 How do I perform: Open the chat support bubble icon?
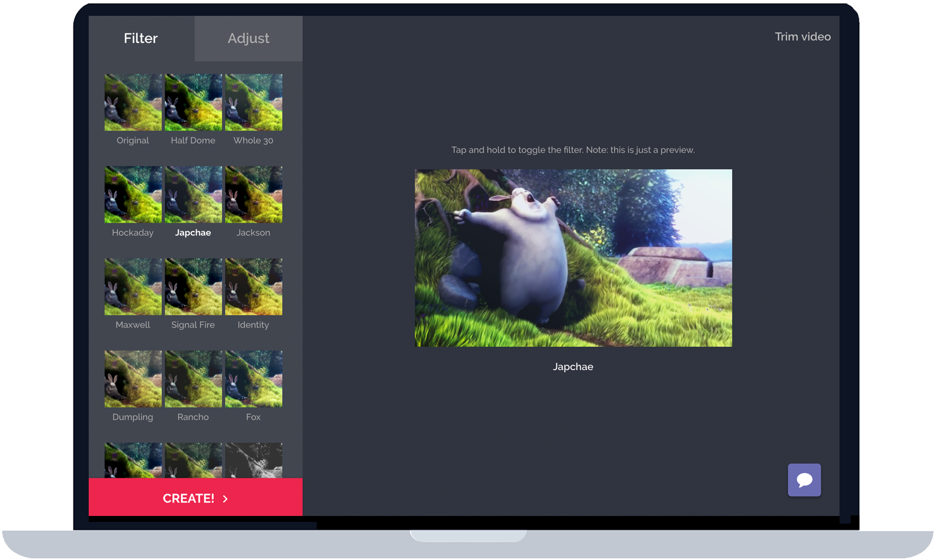804,480
